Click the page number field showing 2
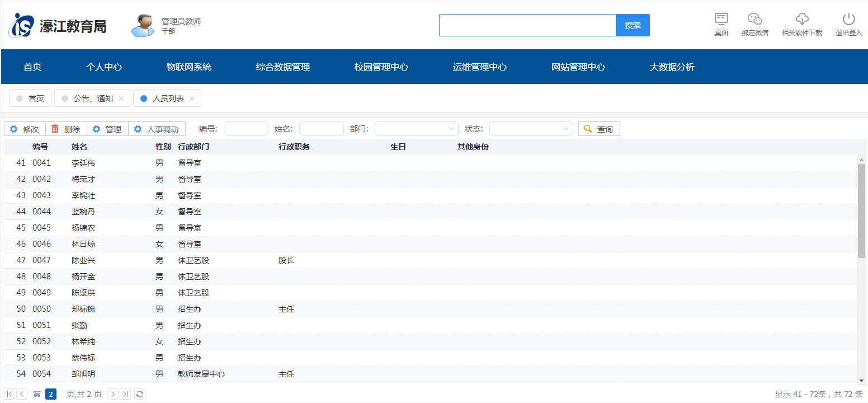This screenshot has height=403, width=868. coord(51,394)
